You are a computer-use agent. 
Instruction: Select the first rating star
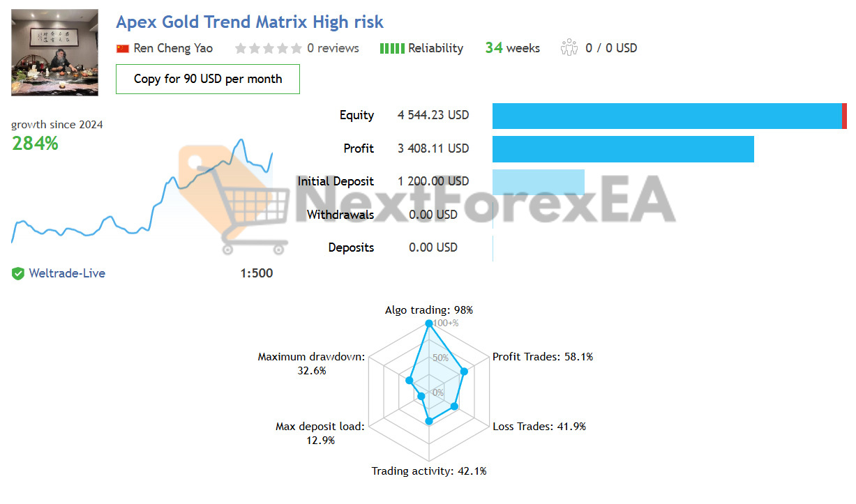click(x=241, y=48)
